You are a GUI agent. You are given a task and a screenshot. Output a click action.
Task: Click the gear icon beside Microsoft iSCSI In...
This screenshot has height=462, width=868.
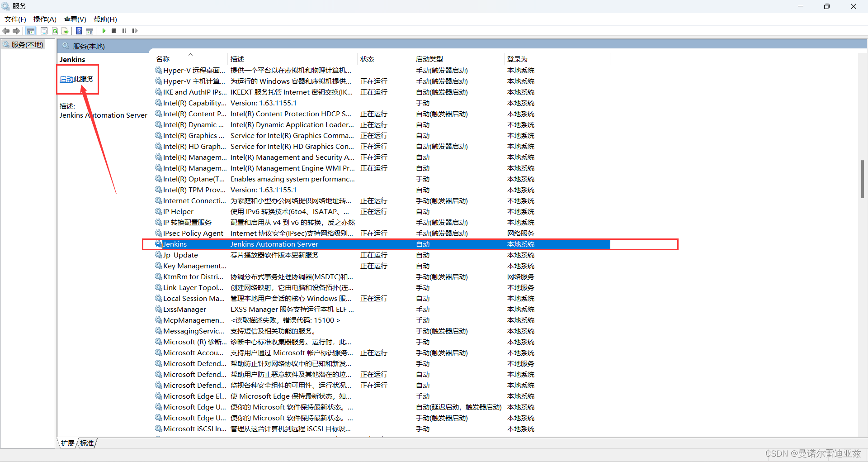click(x=159, y=429)
